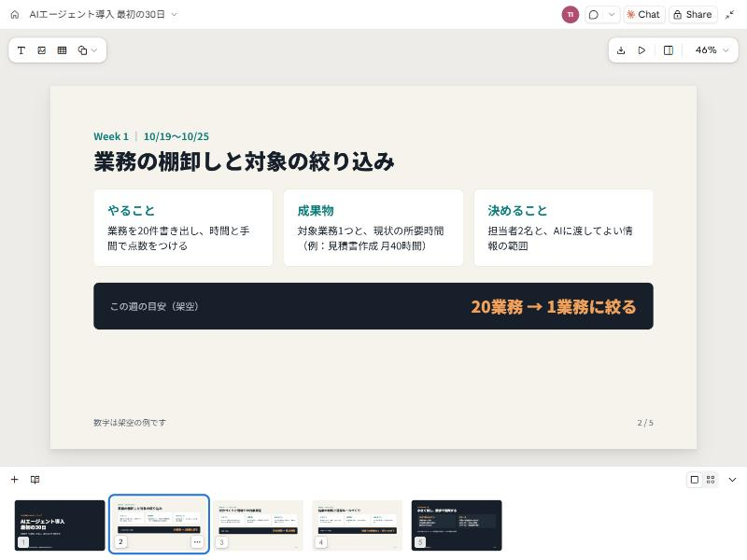Select slide 5 thumbnail
The image size is (747, 560).
[x=457, y=525]
